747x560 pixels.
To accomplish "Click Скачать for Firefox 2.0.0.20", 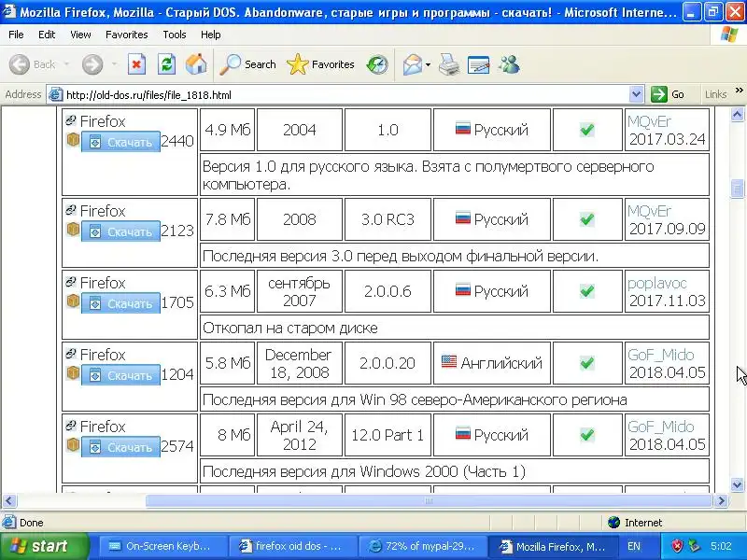I will (120, 375).
